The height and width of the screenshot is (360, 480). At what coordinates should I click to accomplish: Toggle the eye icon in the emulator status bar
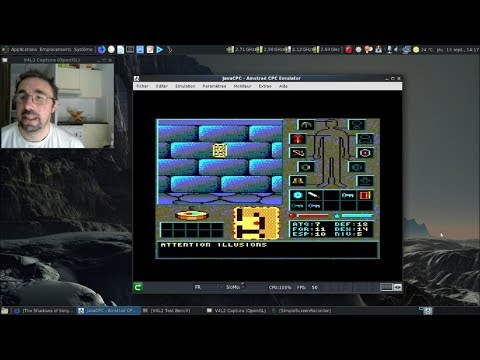pos(398,287)
